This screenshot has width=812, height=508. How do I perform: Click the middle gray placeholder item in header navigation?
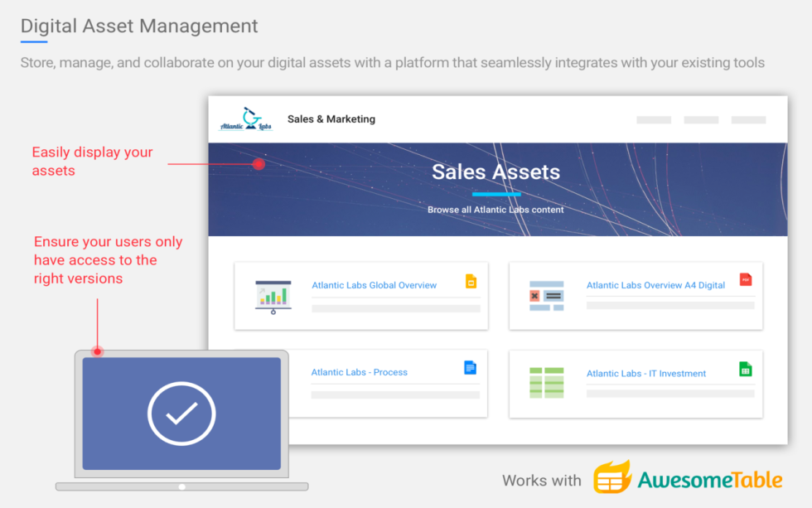tap(701, 120)
